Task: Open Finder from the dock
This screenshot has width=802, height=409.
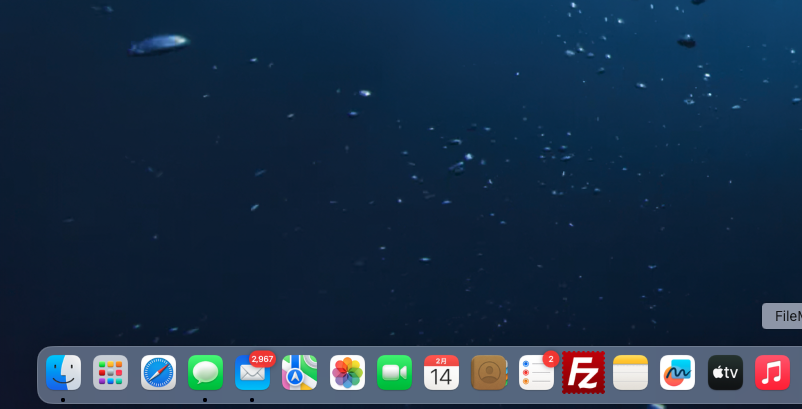Action: pos(63,373)
